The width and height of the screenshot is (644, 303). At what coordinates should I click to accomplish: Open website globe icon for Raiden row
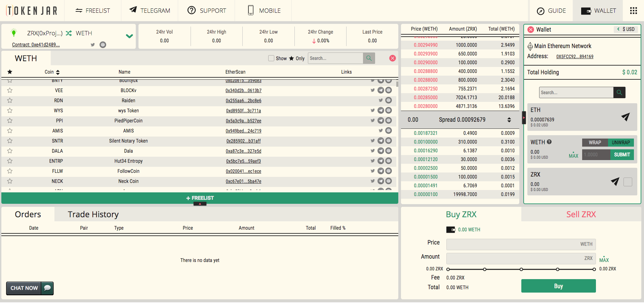(389, 100)
